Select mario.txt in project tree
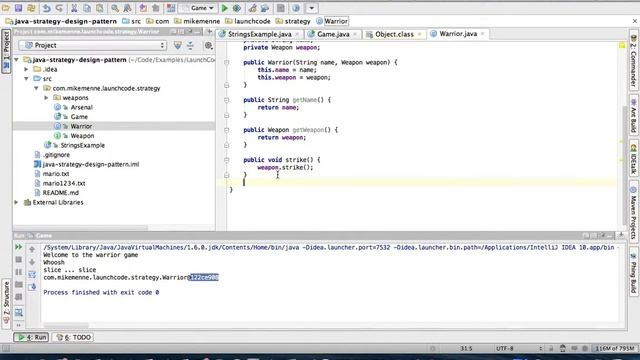The image size is (640, 360). (56, 174)
